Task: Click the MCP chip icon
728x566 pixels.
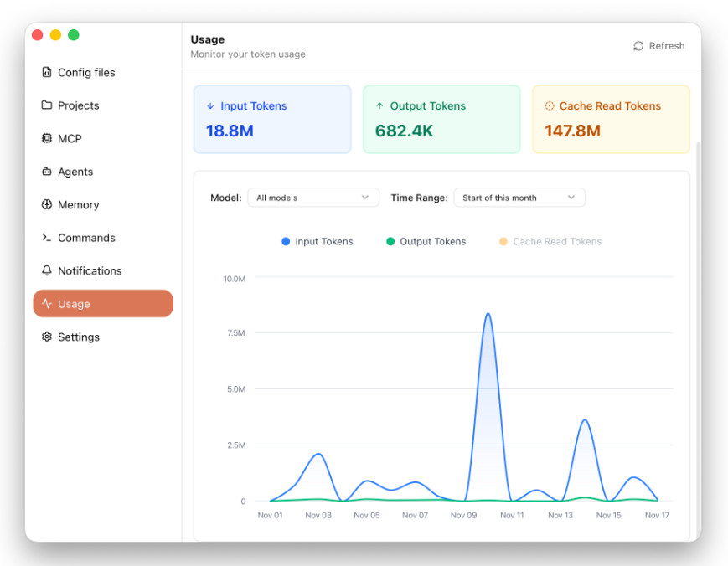Action: [x=46, y=138]
